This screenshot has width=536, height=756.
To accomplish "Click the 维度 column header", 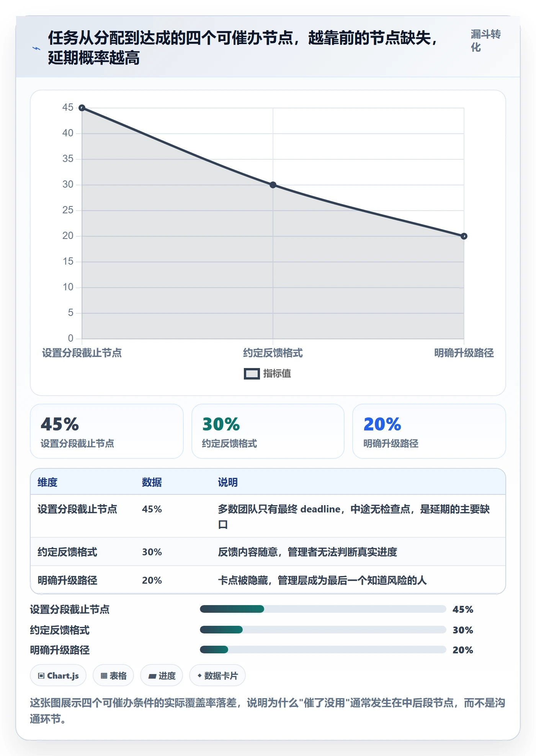I will 47,482.
